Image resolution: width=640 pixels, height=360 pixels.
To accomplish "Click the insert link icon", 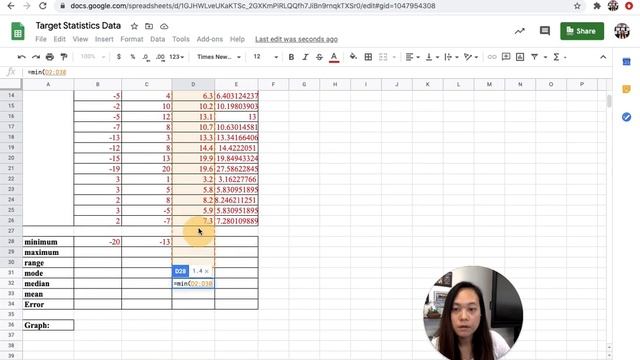I will click(x=492, y=57).
